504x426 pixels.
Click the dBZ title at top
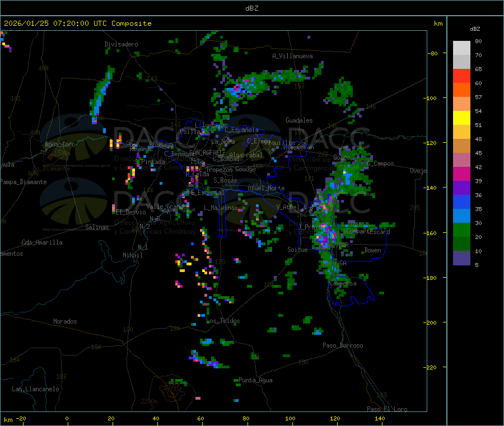[251, 8]
